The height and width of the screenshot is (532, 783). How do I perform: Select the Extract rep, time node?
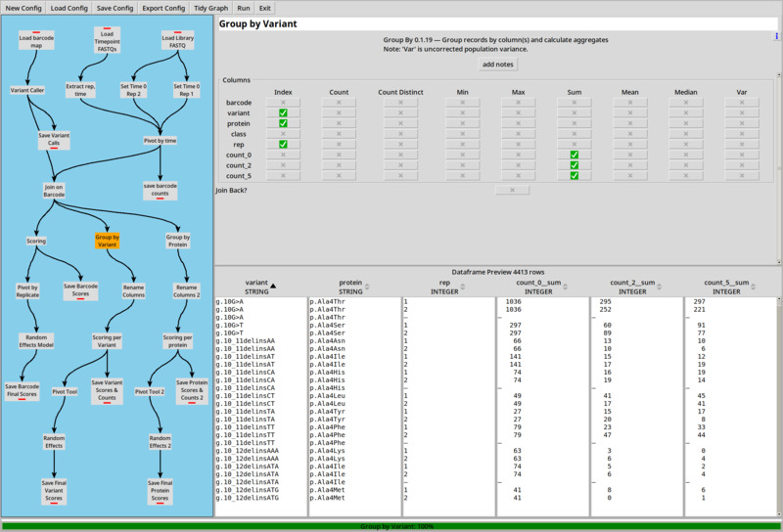coord(80,90)
